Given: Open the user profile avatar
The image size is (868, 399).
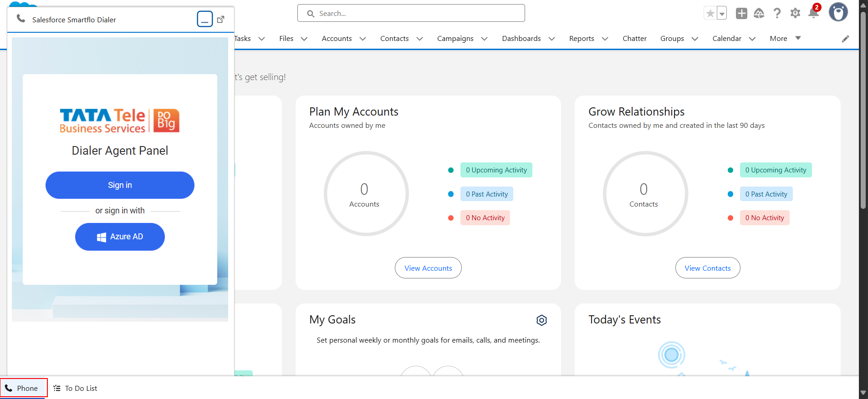Looking at the screenshot, I should 838,12.
